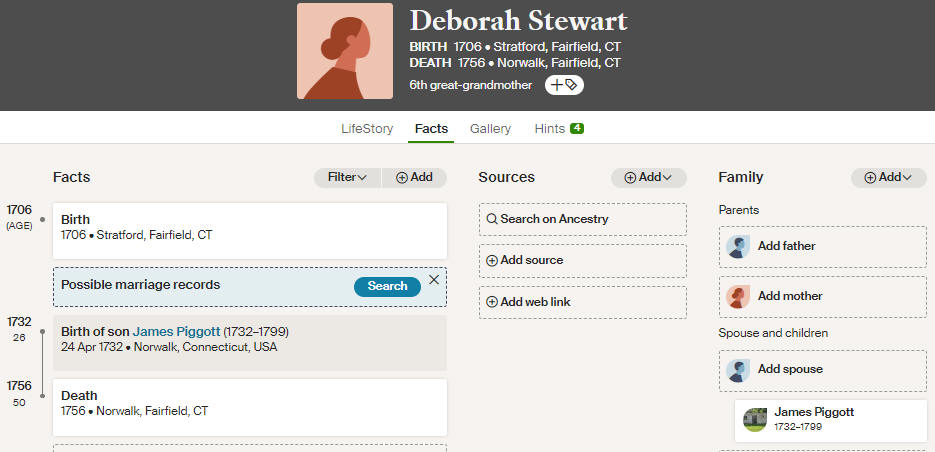Add a new fact with Facts Add button

pyautogui.click(x=414, y=178)
